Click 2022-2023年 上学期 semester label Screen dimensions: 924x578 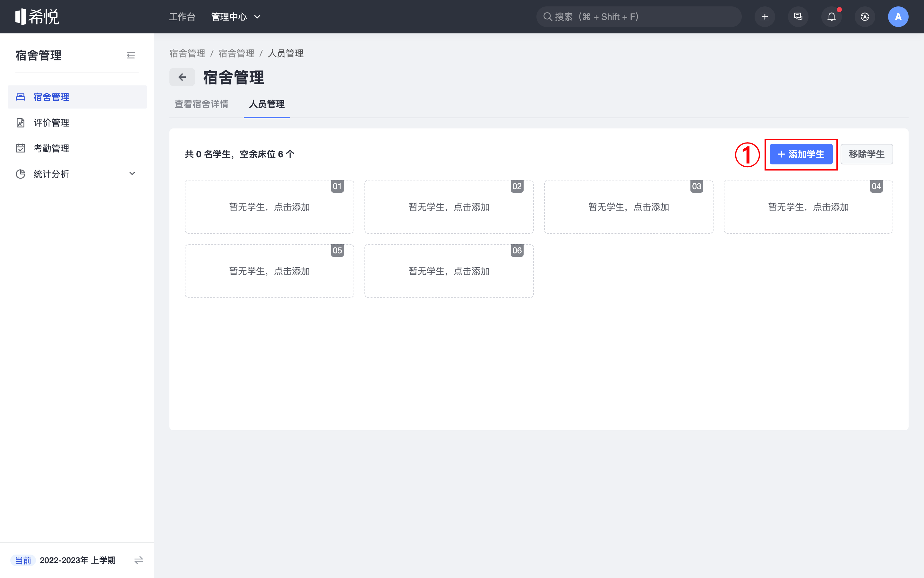click(78, 560)
